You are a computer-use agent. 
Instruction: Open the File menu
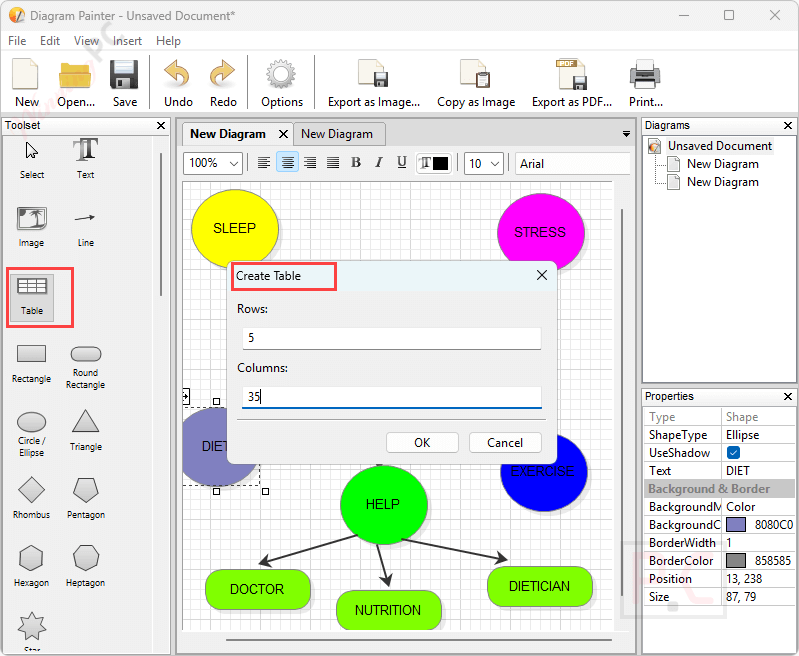click(x=17, y=41)
